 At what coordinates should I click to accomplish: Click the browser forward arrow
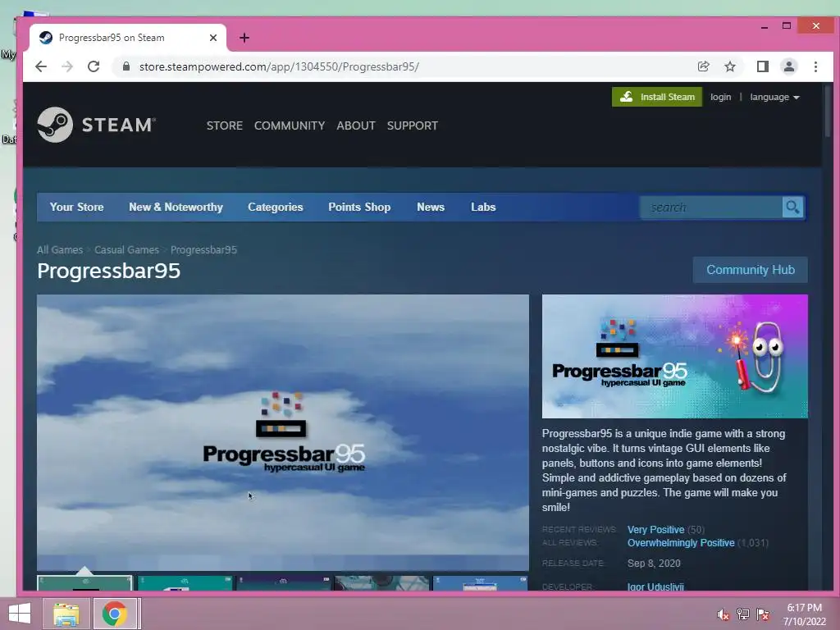pos(67,66)
